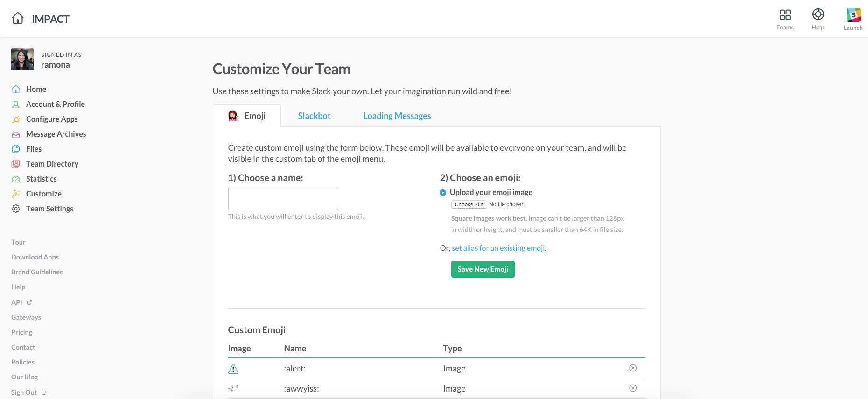868x399 pixels.
Task: Launch Slack using the Launch icon
Action: click(853, 15)
